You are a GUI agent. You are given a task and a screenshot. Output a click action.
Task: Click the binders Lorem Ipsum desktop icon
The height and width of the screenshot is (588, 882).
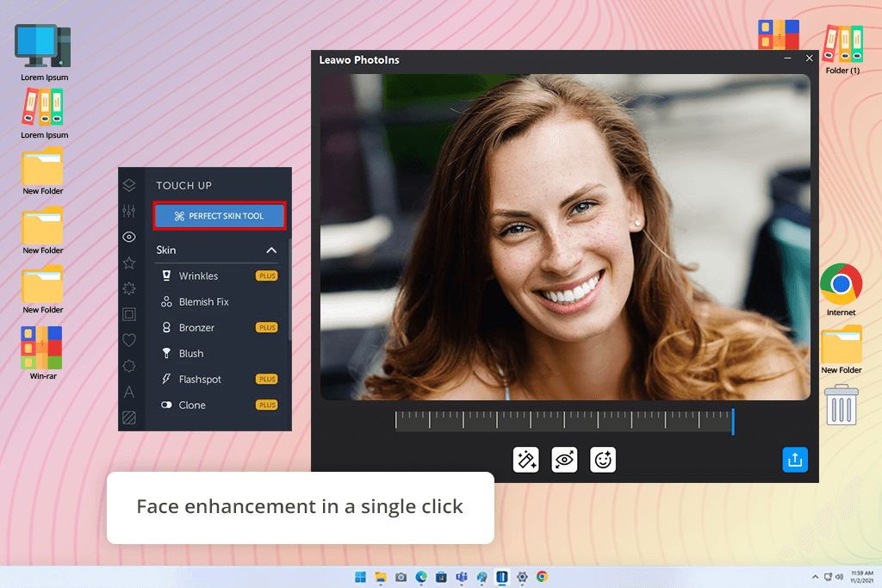[44, 115]
